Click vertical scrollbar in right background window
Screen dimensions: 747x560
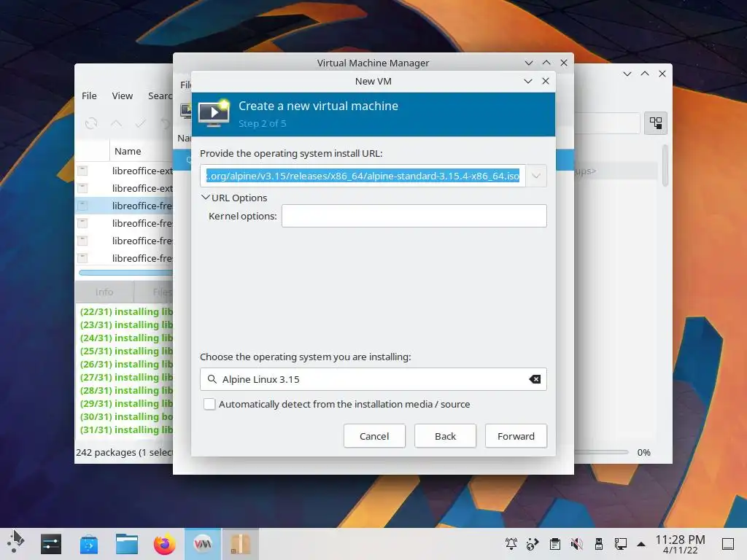click(665, 166)
